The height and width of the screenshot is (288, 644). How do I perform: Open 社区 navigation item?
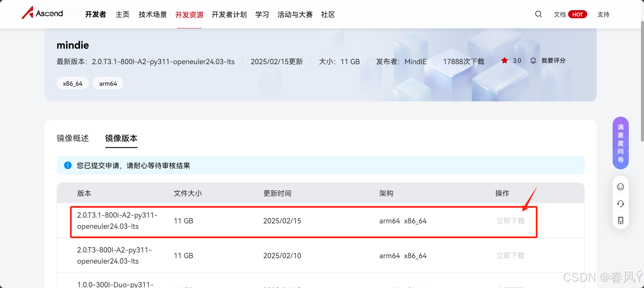tap(328, 15)
